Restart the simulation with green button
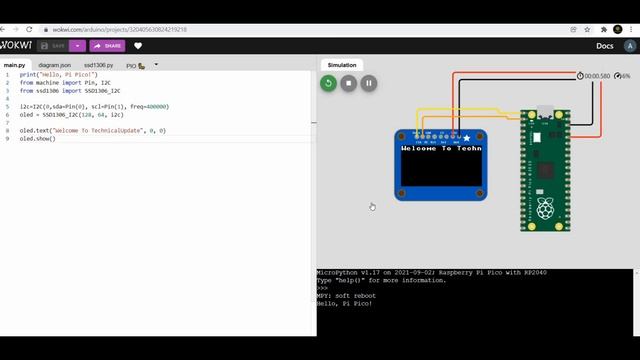The height and width of the screenshot is (360, 640). pos(328,83)
